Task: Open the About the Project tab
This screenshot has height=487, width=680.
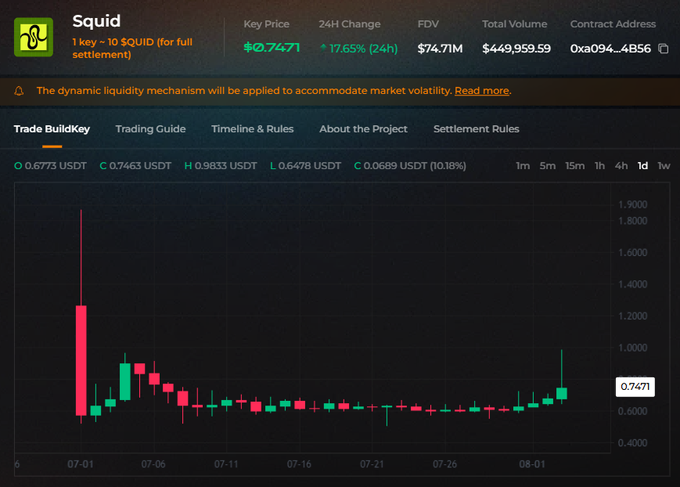Action: pyautogui.click(x=363, y=129)
